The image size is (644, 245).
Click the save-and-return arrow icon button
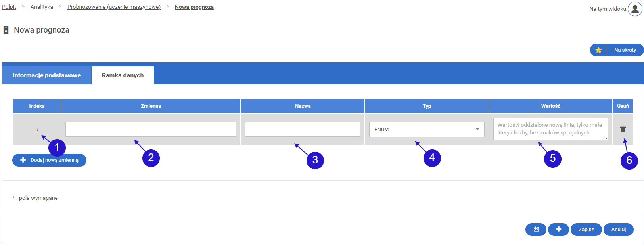pyautogui.click(x=536, y=229)
